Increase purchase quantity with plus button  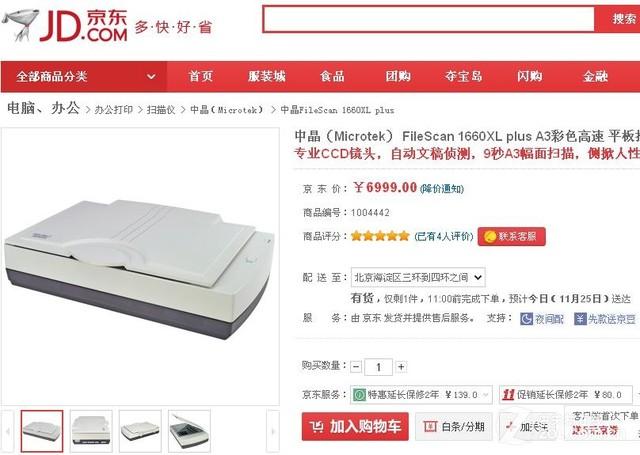(401, 367)
